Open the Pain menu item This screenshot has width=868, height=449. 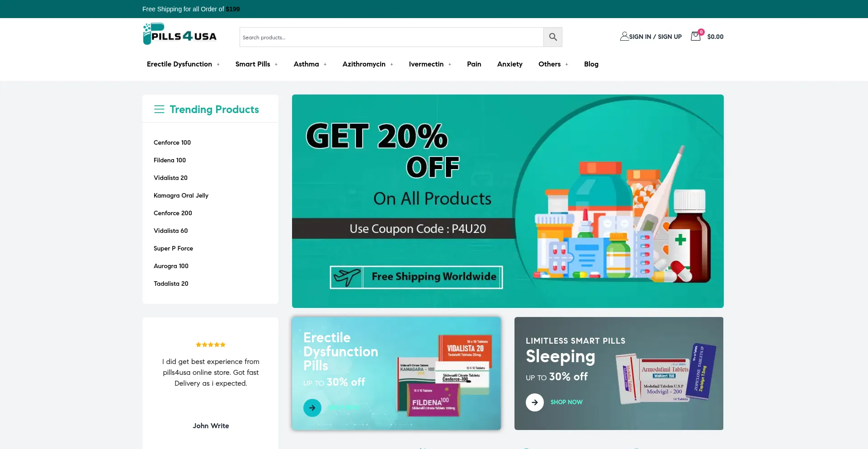pos(474,64)
